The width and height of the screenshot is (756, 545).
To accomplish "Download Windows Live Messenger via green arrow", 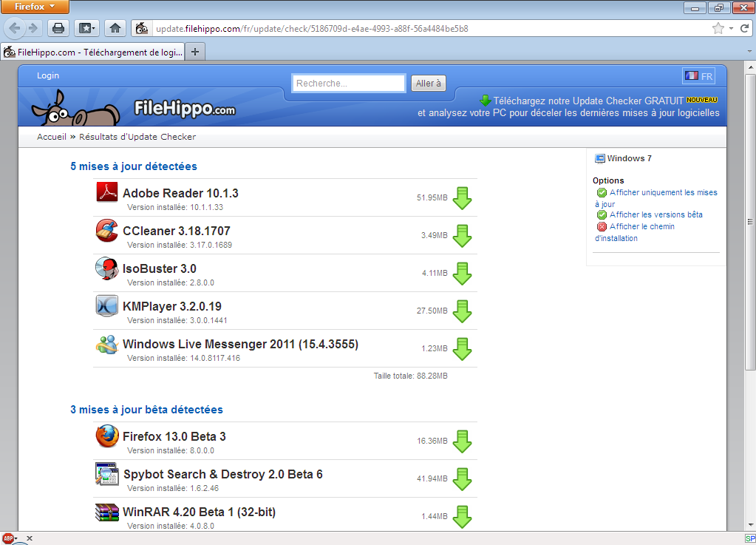I will tap(462, 349).
